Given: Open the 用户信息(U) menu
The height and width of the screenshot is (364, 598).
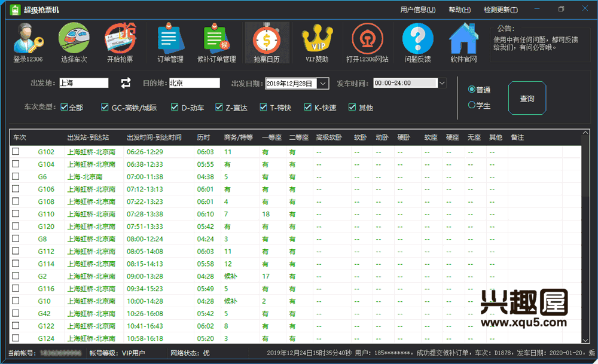Looking at the screenshot, I should pos(417,10).
